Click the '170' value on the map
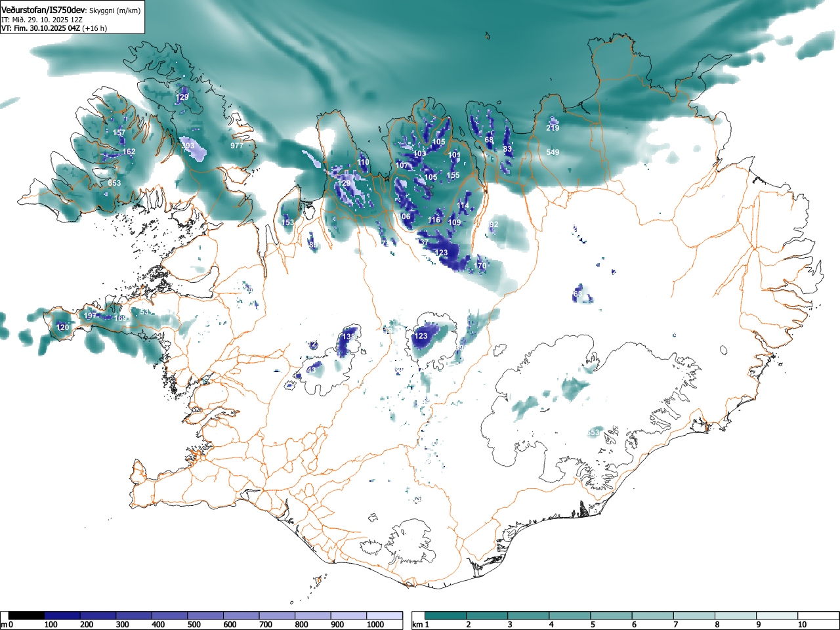840x630 pixels. pyautogui.click(x=480, y=266)
